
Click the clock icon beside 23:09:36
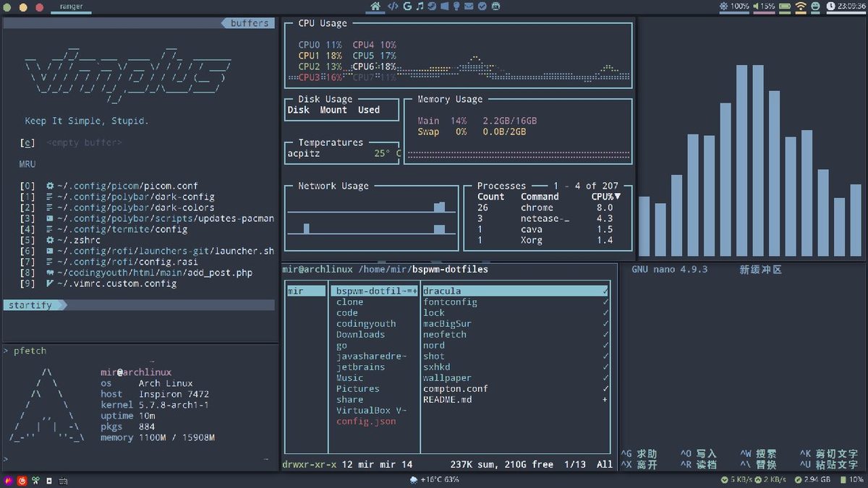[x=831, y=7]
